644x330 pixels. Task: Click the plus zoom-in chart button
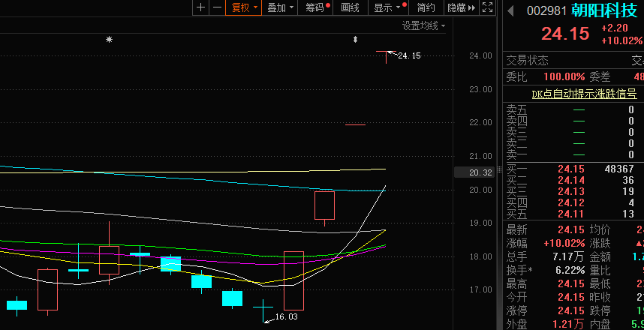click(x=200, y=7)
